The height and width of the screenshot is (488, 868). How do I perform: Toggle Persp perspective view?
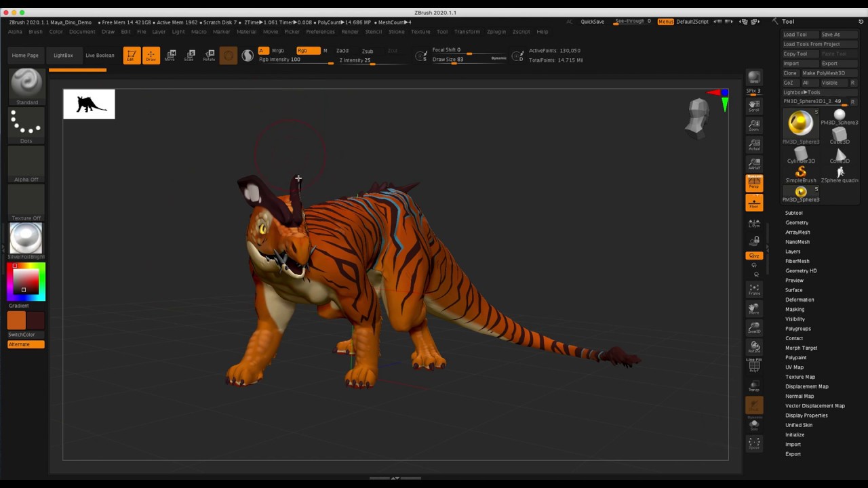754,183
